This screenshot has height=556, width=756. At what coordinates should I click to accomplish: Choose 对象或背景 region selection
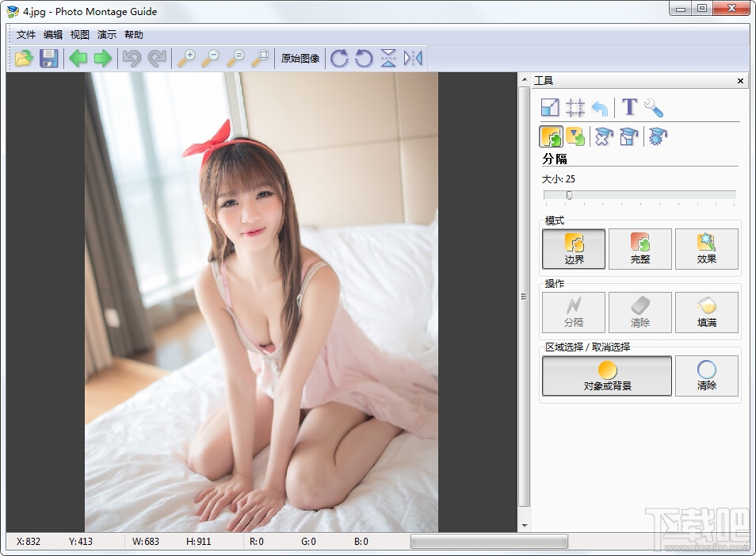(x=607, y=376)
